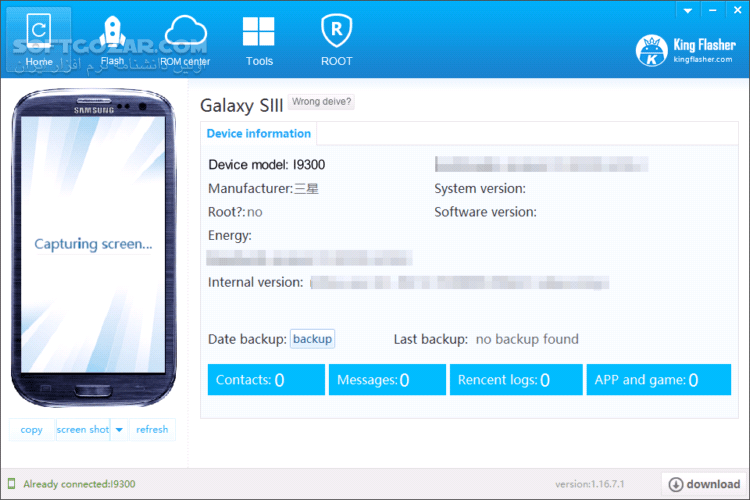Open the Home section
This screenshot has height=500, width=750.
[39, 40]
